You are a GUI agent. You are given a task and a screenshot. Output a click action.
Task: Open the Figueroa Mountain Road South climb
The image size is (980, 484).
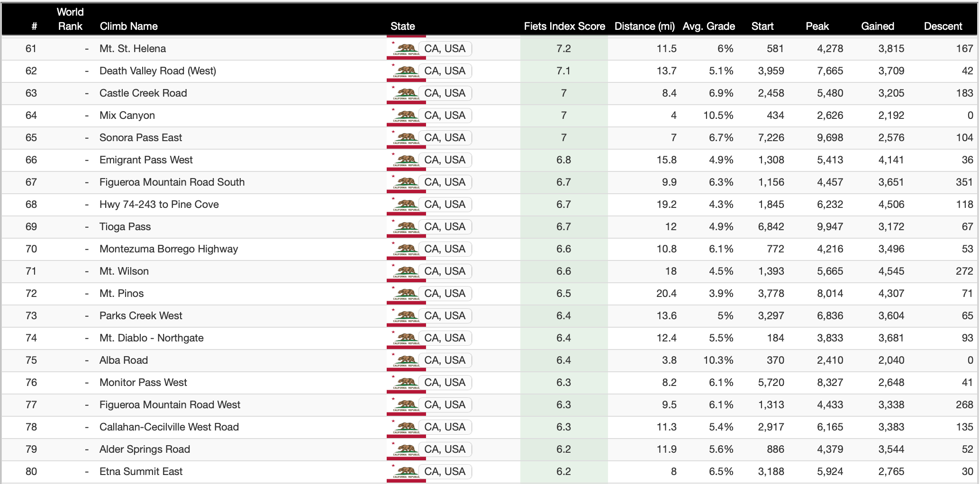pos(172,182)
